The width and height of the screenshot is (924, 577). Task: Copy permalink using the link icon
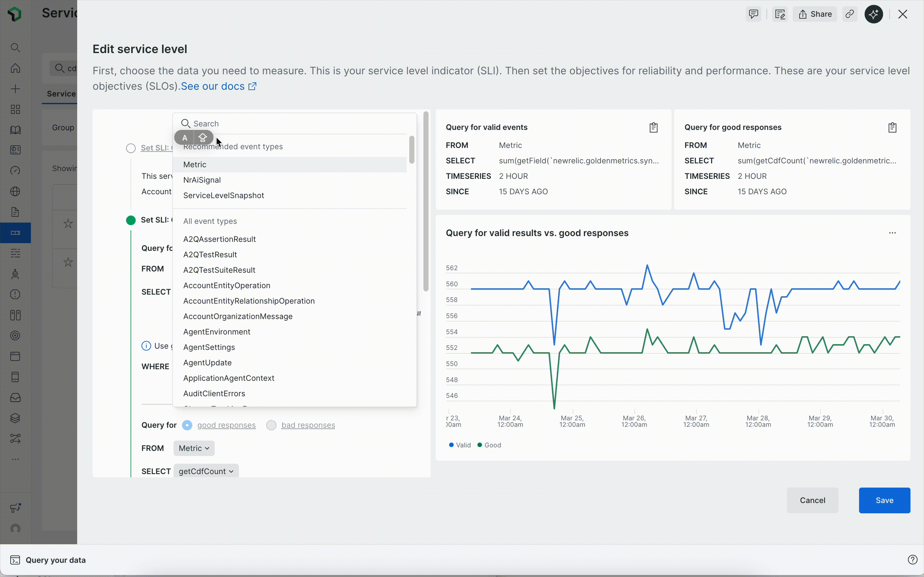coord(849,14)
